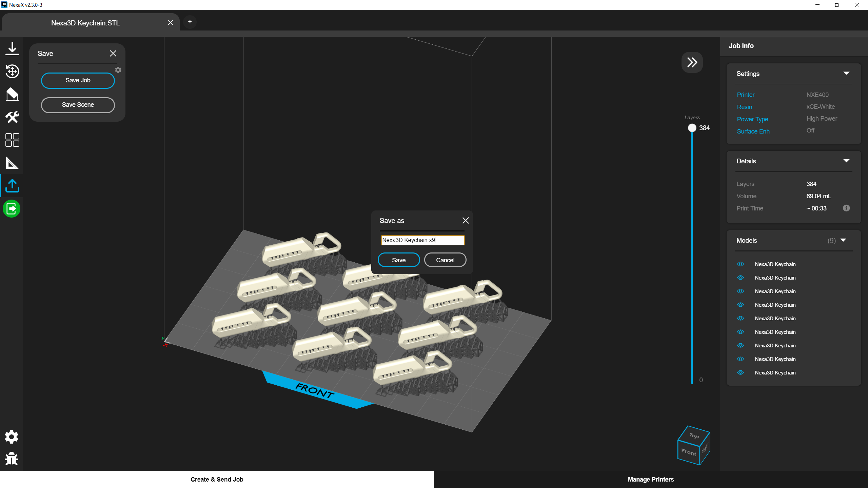Click the Right face of view cube
The height and width of the screenshot is (488, 868).
tap(705, 448)
